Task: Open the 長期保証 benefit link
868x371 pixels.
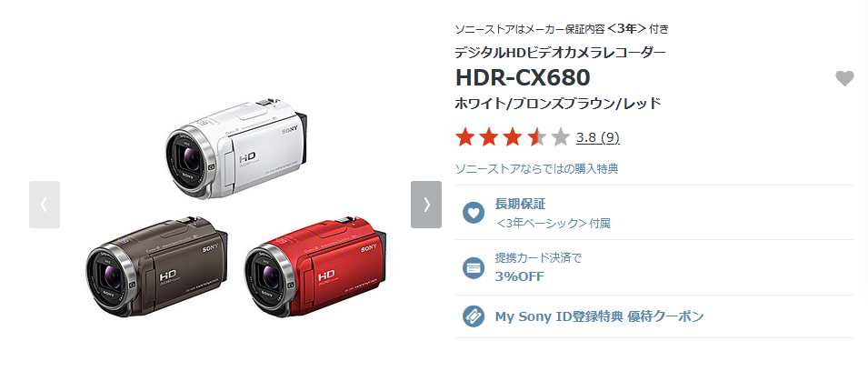Action: (520, 204)
